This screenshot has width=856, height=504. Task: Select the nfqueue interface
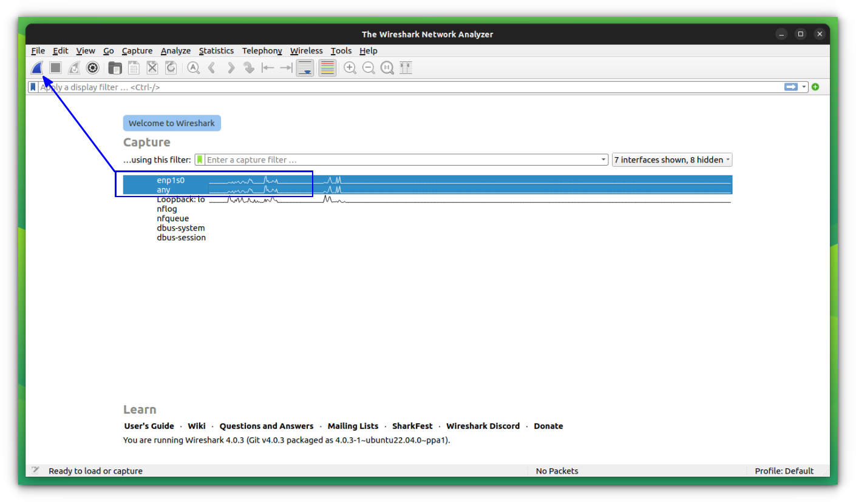click(427, 218)
